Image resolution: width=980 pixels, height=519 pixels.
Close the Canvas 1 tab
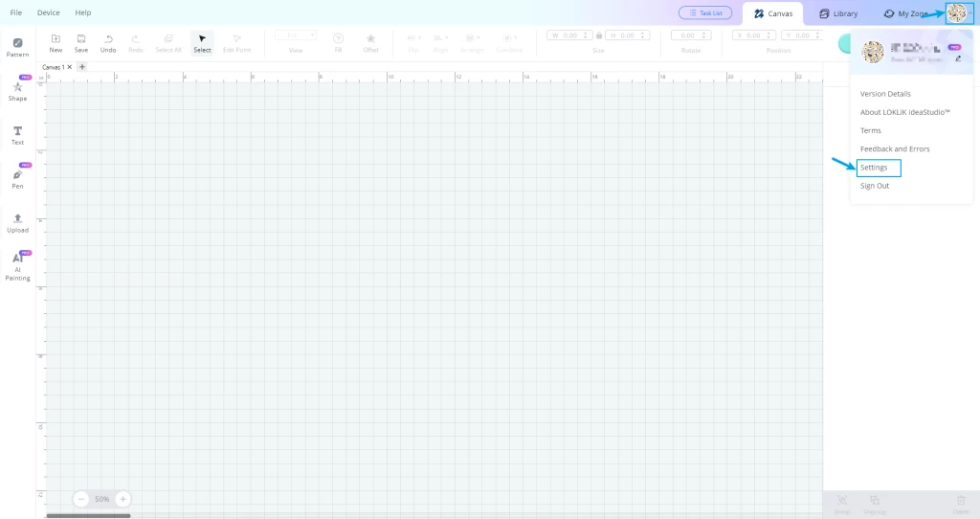(69, 67)
